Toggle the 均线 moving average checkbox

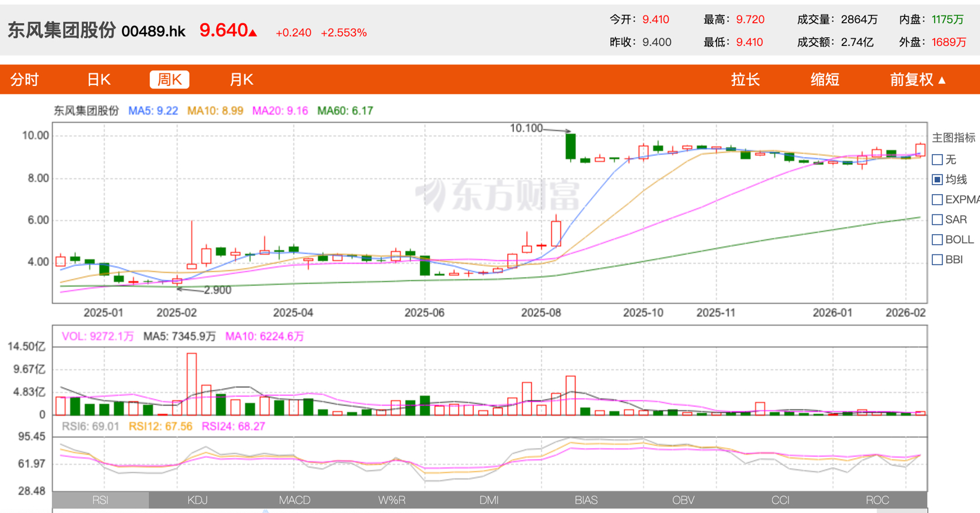[x=938, y=180]
